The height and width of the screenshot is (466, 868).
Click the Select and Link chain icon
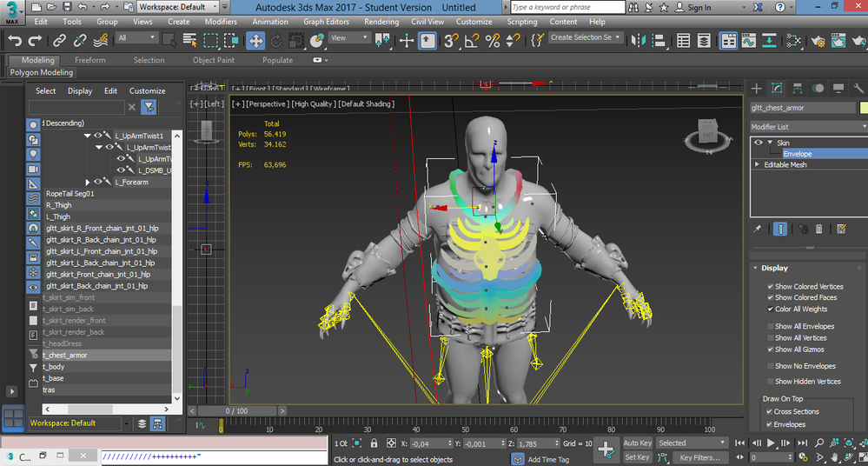[x=59, y=41]
